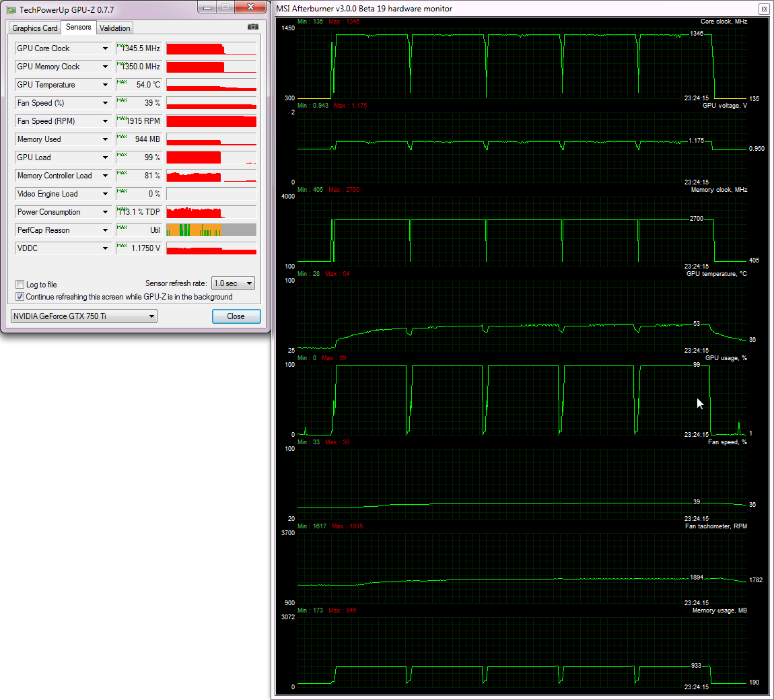Click the 1350.0 MHz memory clock value
The height and width of the screenshot is (700, 774).
tap(141, 67)
